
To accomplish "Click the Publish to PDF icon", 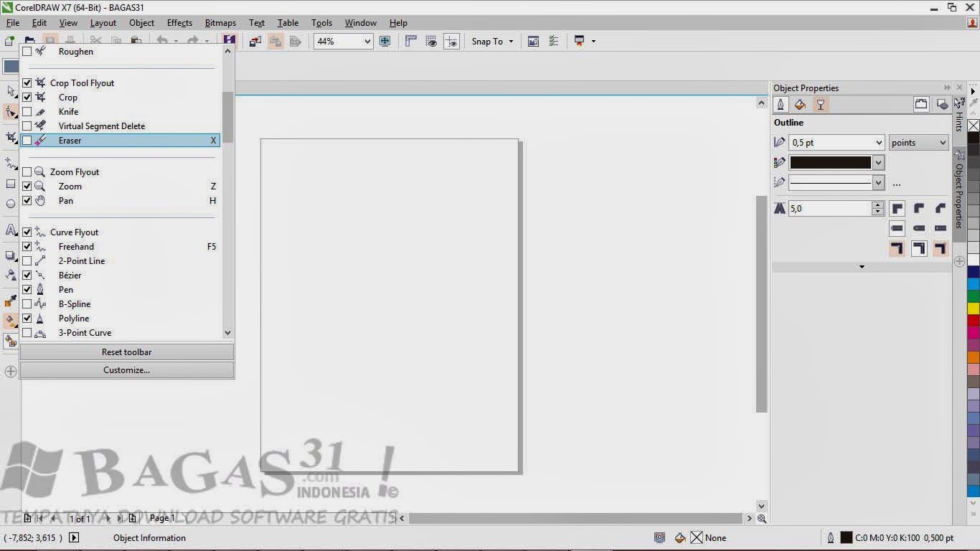I will [x=295, y=41].
